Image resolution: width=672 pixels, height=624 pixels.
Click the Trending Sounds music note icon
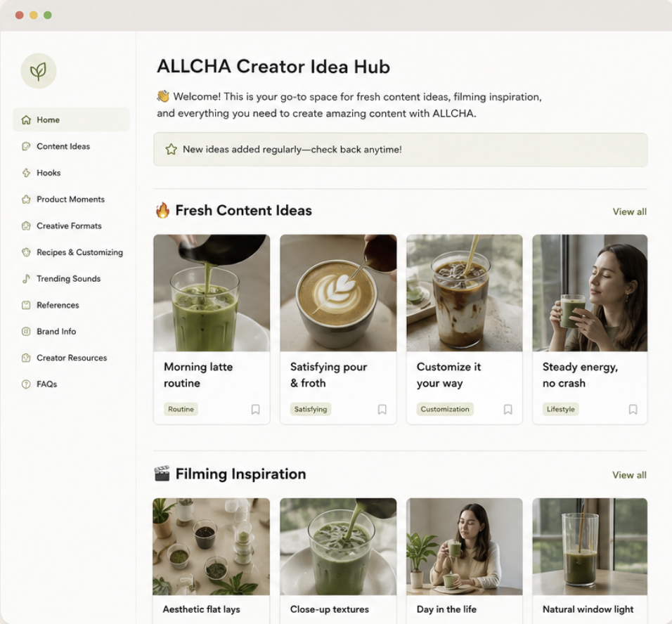tap(26, 278)
